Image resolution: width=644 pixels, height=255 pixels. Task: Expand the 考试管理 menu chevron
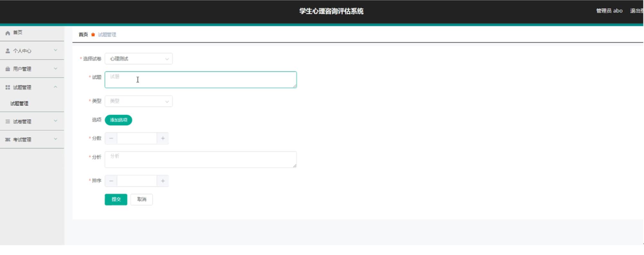pos(56,139)
